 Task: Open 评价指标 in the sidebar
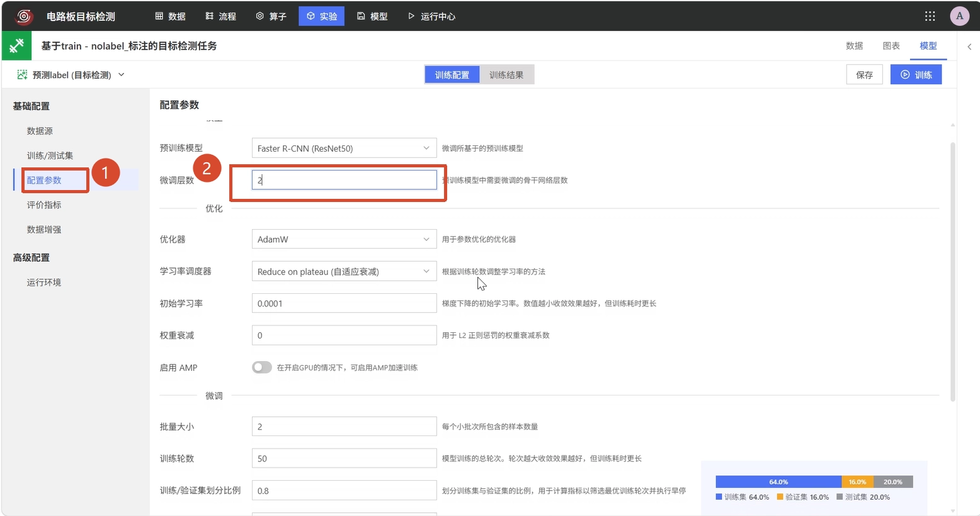click(x=44, y=205)
